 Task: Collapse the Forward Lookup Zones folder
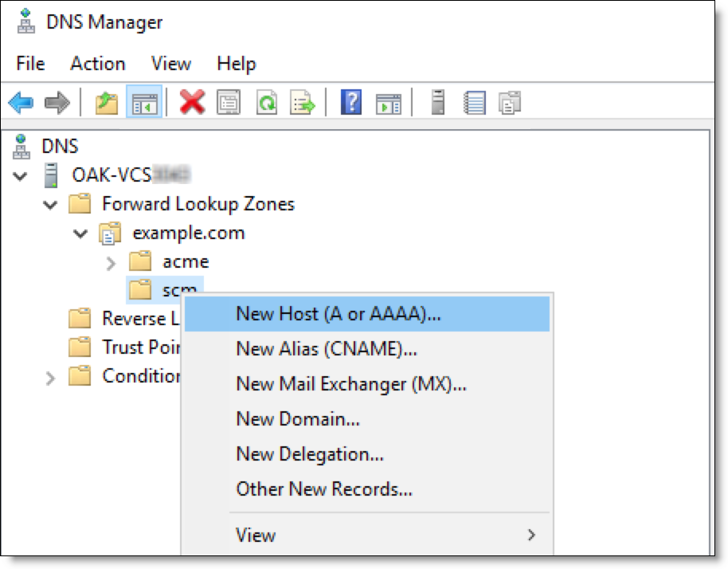(50, 205)
